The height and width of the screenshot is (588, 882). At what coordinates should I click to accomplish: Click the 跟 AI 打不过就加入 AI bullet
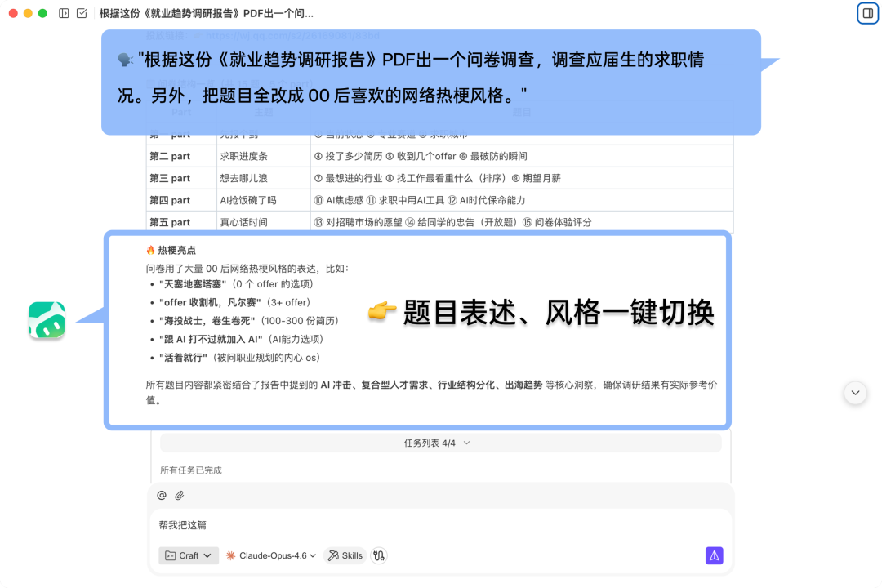pos(241,339)
